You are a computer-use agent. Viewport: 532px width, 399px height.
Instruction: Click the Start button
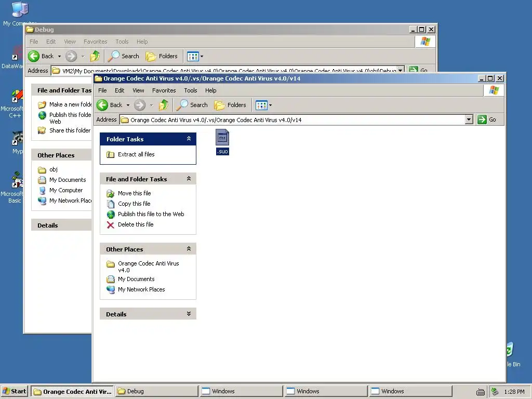click(14, 391)
